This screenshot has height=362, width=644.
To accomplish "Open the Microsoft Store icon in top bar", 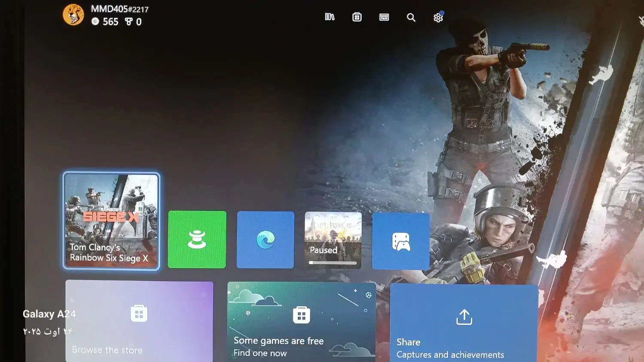I will (357, 17).
